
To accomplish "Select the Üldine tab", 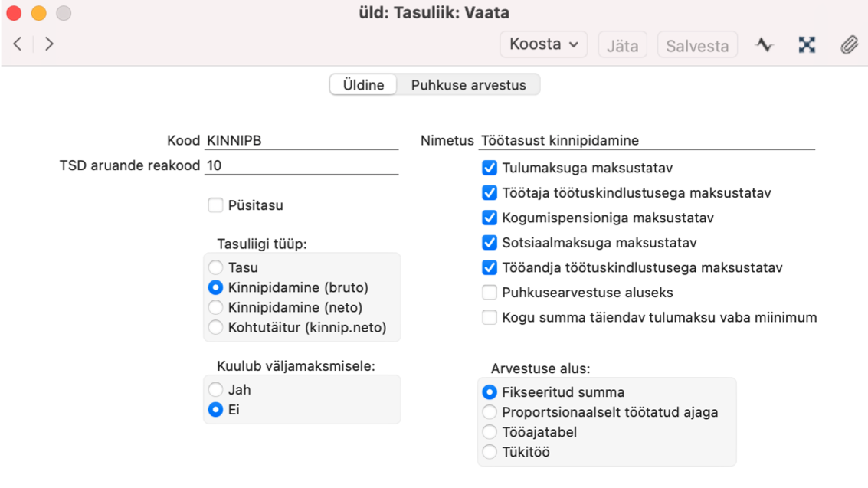I will 363,85.
